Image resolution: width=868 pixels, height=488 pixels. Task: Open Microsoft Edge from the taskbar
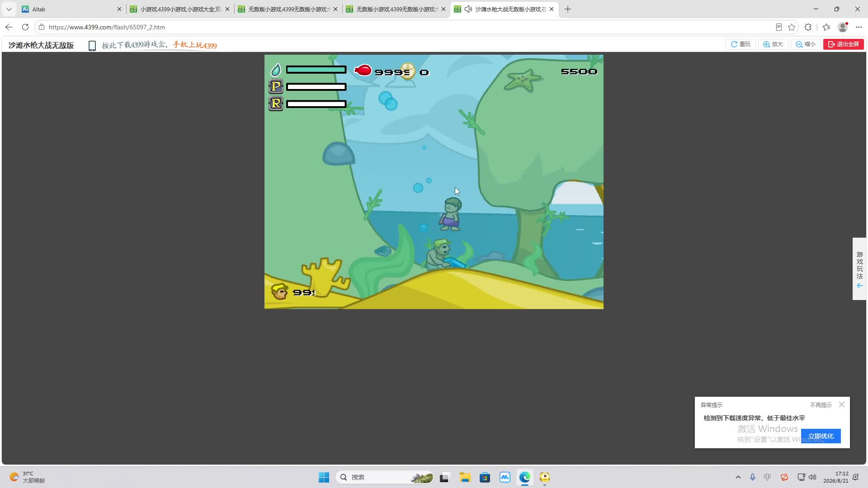click(x=524, y=477)
